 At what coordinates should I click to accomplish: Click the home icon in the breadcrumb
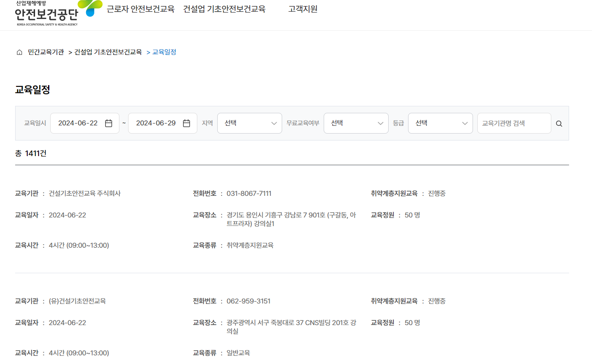point(19,52)
